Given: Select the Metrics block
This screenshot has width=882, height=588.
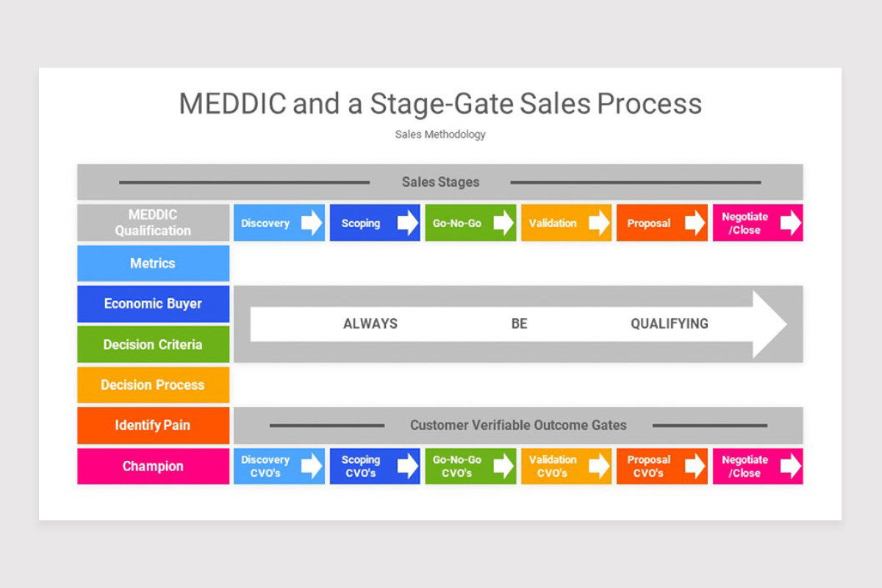Looking at the screenshot, I should point(153,263).
